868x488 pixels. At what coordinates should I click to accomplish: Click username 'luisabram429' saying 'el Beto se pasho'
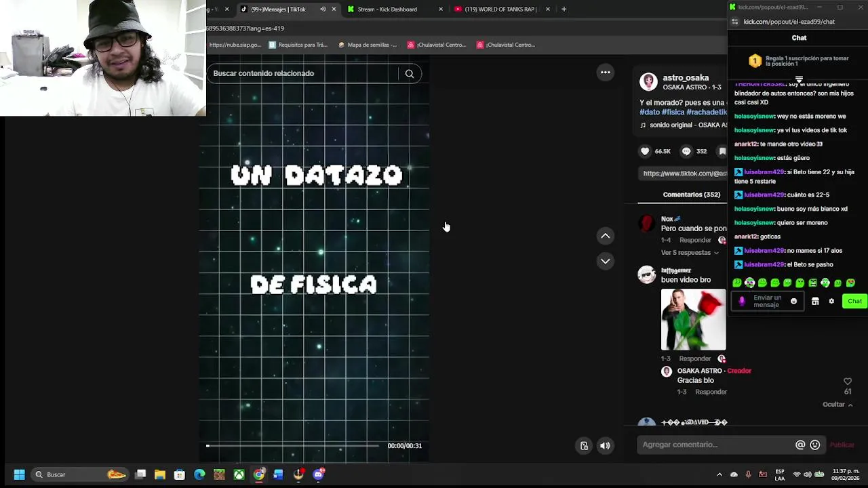[764, 264]
